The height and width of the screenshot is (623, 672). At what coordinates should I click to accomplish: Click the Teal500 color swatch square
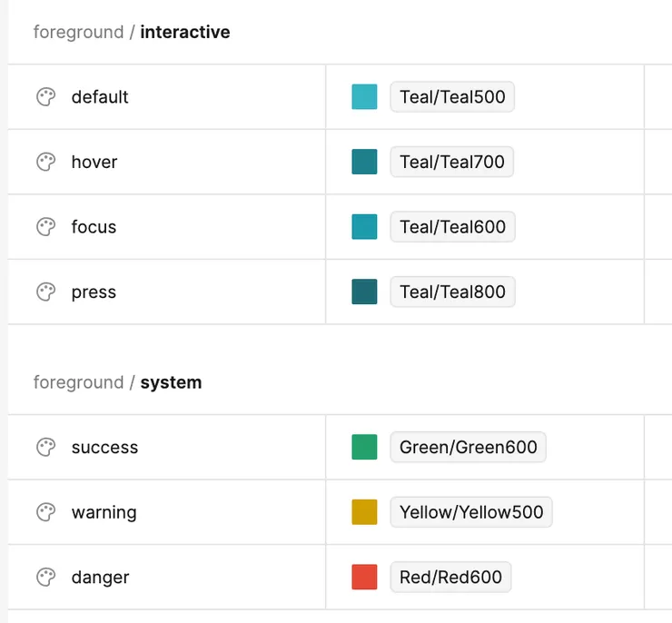364,97
